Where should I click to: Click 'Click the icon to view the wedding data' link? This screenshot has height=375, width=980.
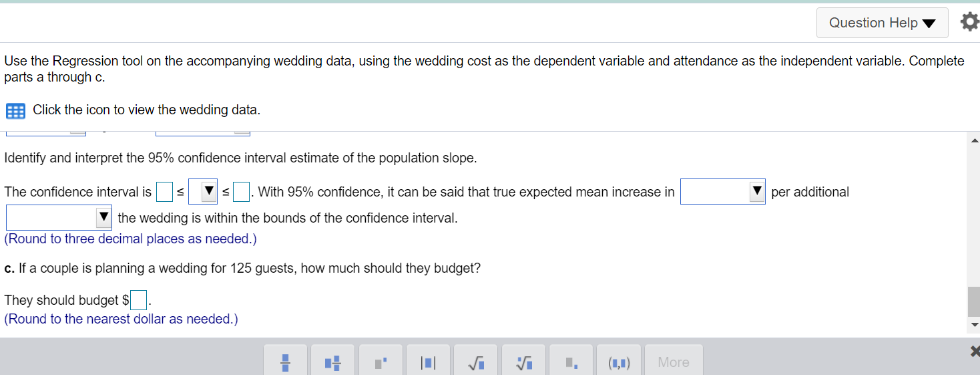(146, 110)
